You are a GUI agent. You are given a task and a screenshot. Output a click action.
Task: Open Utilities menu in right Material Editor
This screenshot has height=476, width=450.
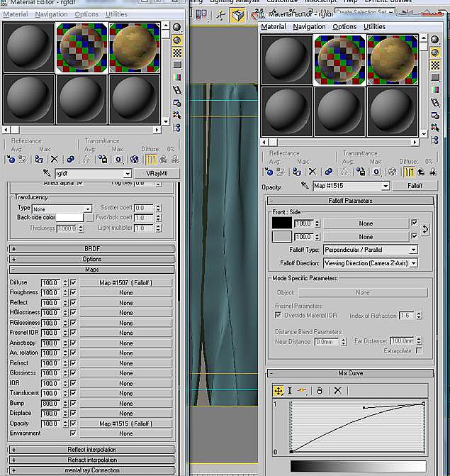(x=375, y=27)
